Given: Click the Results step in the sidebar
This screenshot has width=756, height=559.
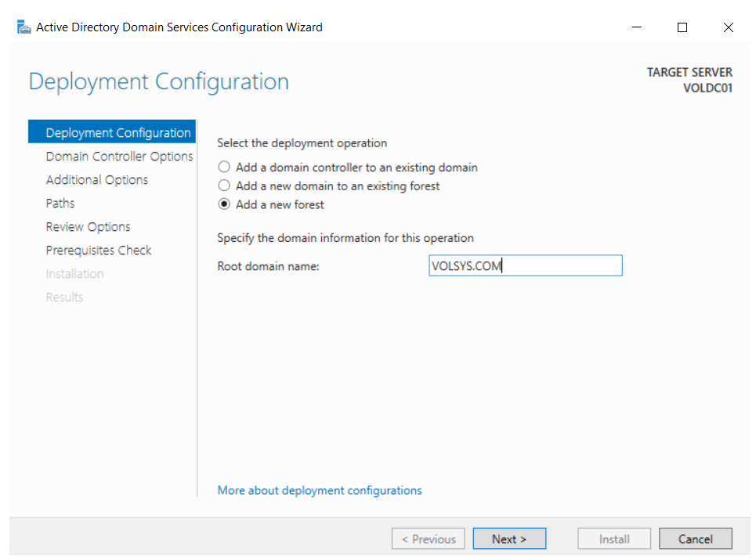Looking at the screenshot, I should coord(64,298).
